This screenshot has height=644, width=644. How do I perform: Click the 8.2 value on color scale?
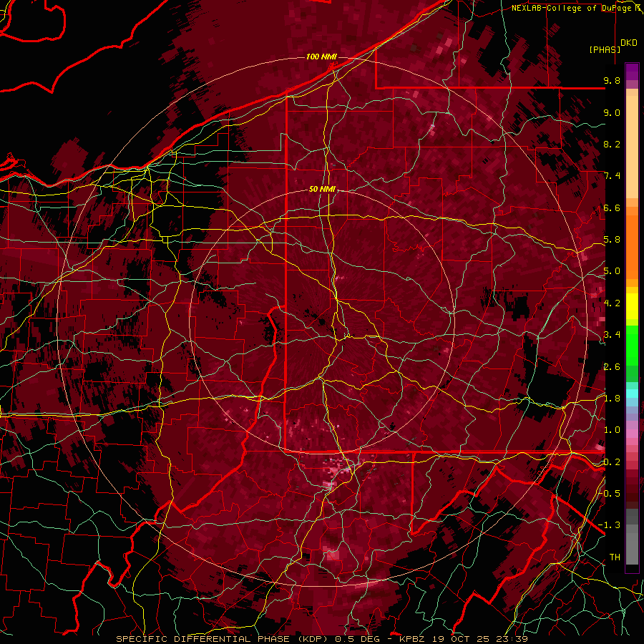[x=612, y=145]
